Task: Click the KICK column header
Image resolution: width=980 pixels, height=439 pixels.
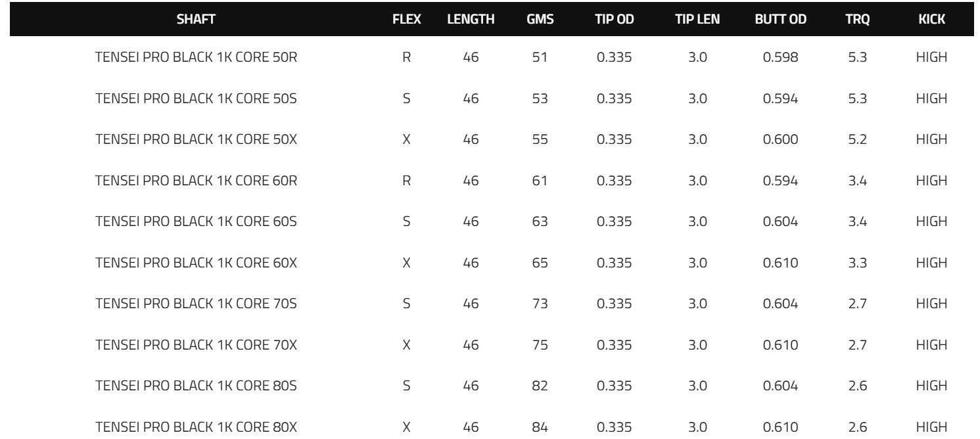Action: 931,20
